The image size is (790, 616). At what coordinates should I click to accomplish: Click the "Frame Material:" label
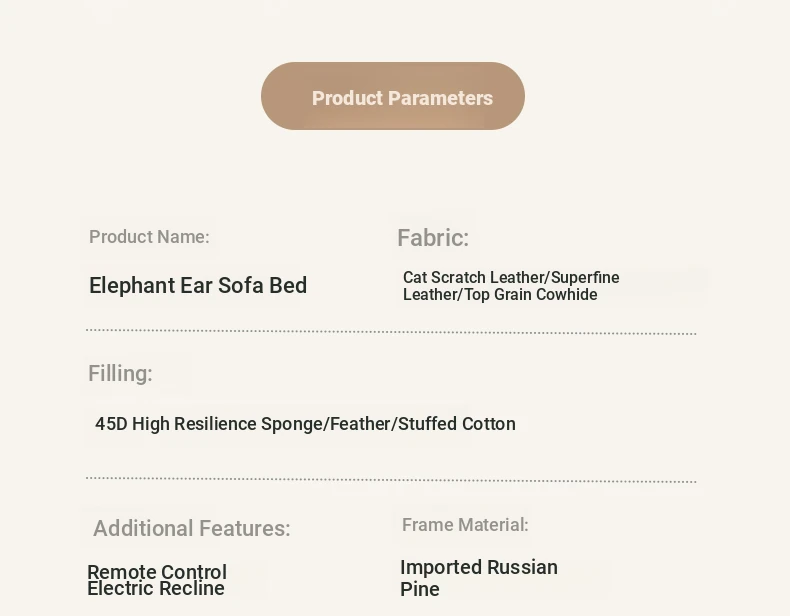click(x=465, y=525)
